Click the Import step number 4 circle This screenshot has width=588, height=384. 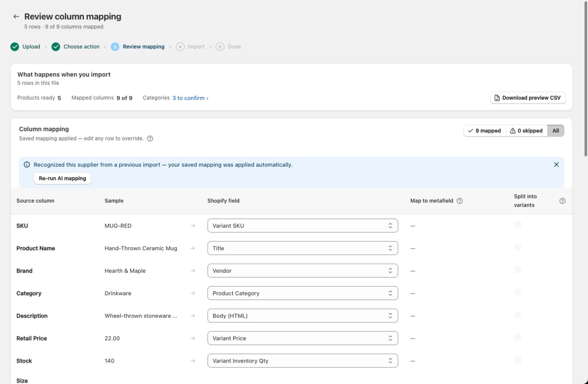pyautogui.click(x=180, y=47)
